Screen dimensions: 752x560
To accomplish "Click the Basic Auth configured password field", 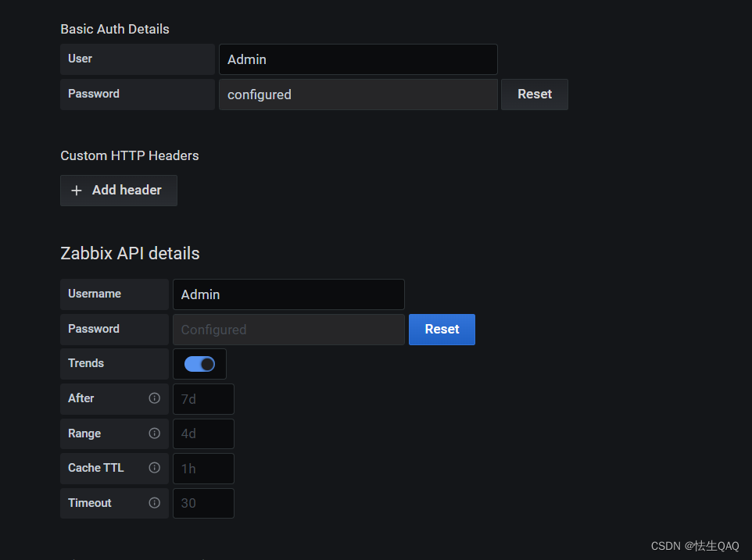I will 358,95.
